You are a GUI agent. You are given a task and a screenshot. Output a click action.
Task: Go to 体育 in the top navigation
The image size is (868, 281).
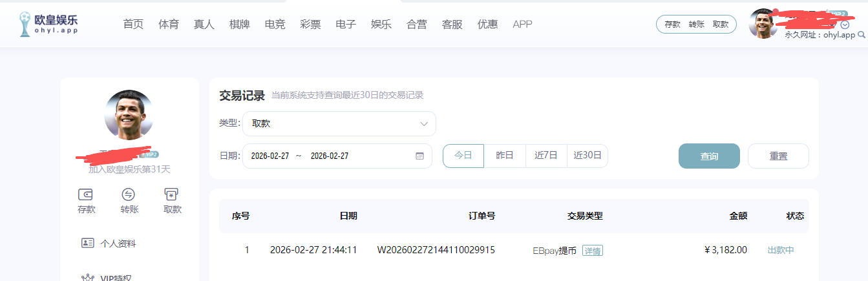point(169,25)
